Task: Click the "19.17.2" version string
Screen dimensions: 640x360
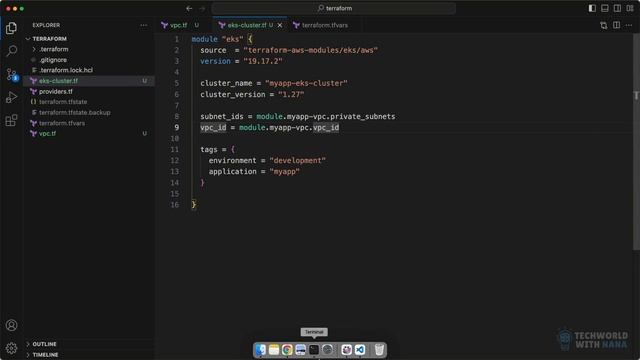Action: [263, 61]
